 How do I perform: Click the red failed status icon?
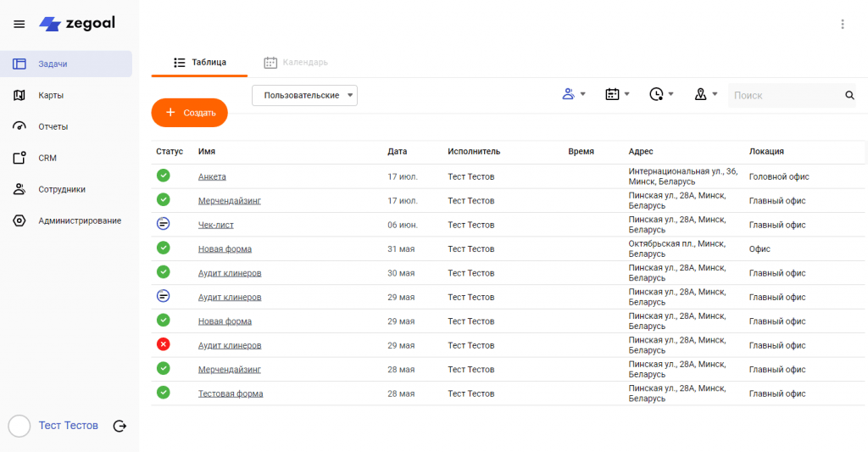[x=164, y=344]
